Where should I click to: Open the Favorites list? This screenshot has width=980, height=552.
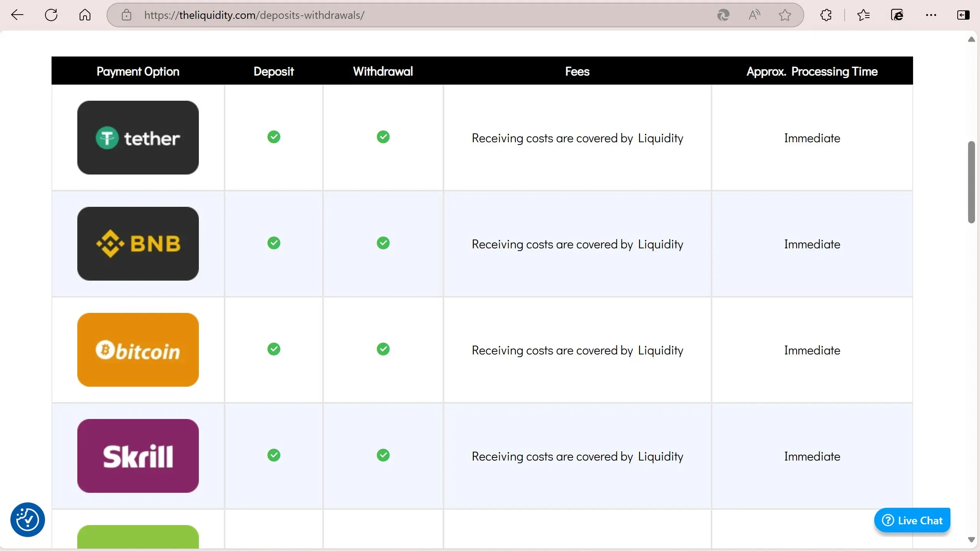(x=863, y=15)
